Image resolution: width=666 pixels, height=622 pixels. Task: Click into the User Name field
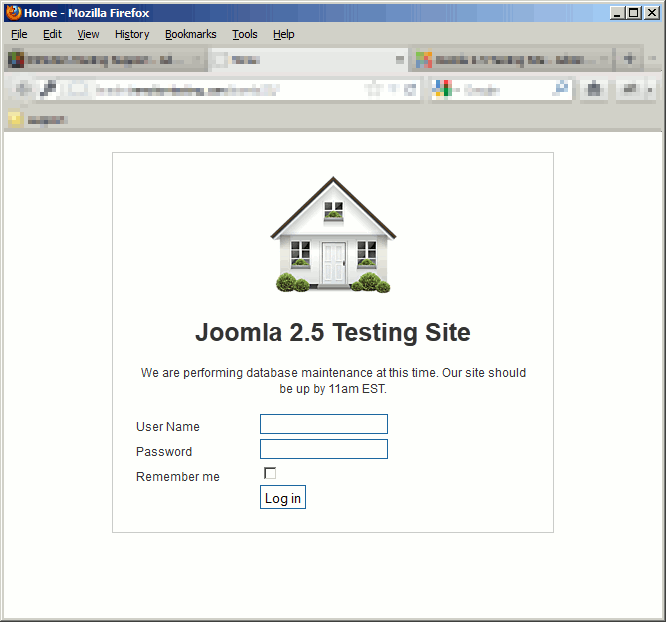pyautogui.click(x=324, y=424)
